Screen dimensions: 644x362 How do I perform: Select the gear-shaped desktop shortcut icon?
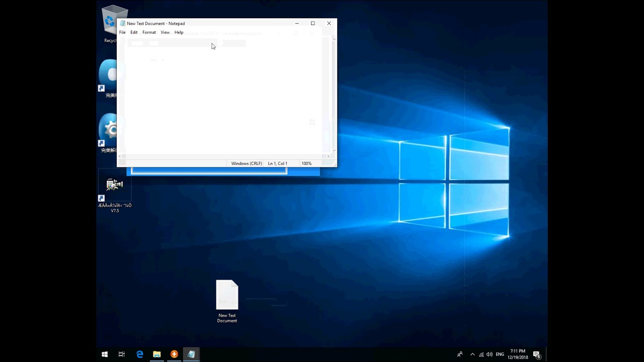(x=109, y=133)
